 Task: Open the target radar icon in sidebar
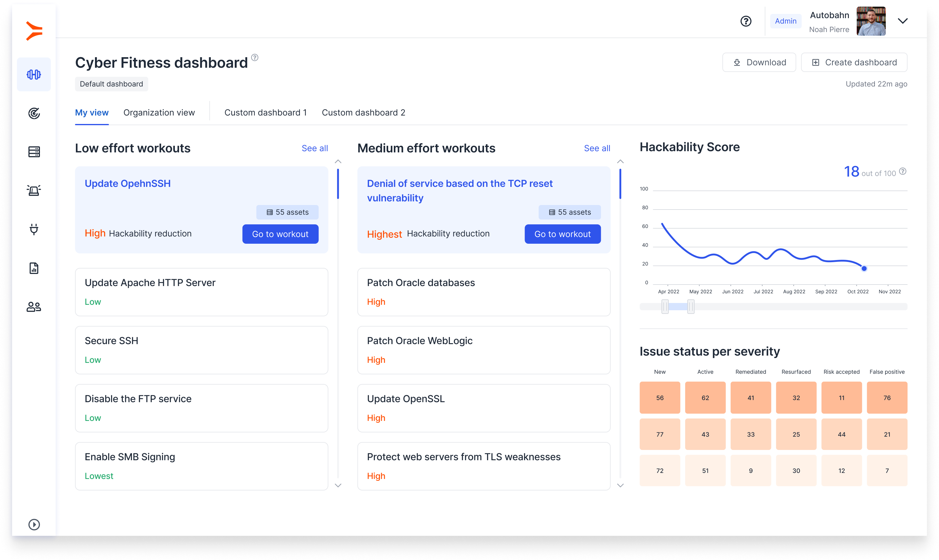pyautogui.click(x=34, y=113)
